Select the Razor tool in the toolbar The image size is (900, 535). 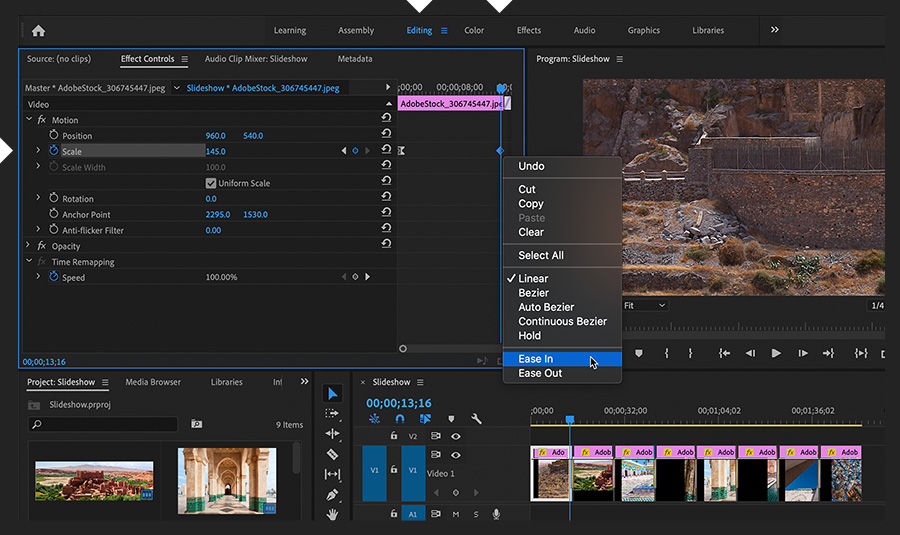click(x=333, y=454)
